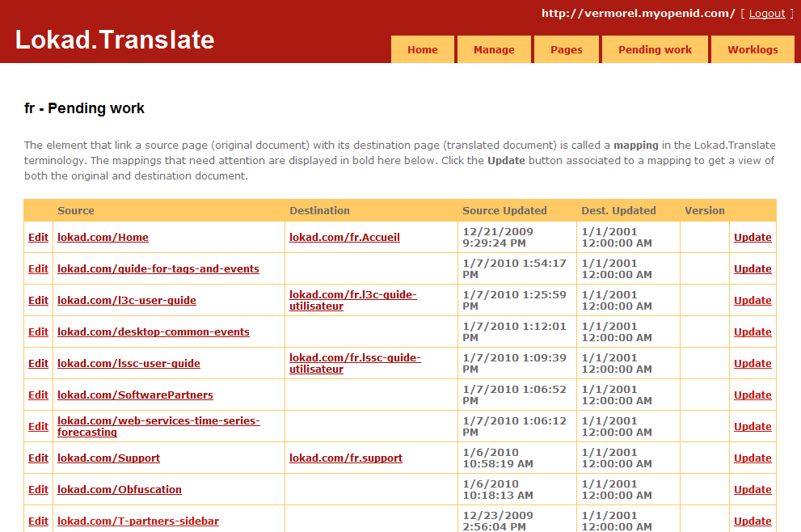Select the date 1/6/2010 10:58:19 AM
The image size is (801, 532).
pyautogui.click(x=498, y=458)
